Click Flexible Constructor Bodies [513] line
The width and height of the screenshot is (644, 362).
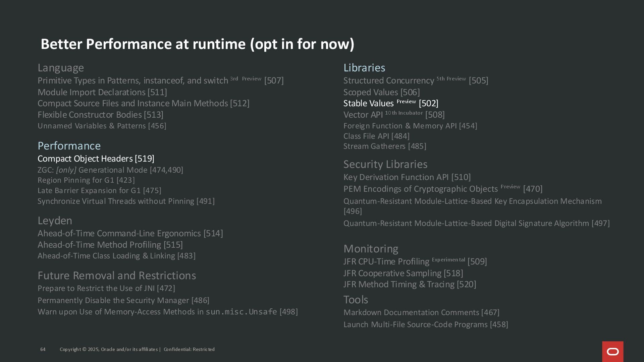[100, 115]
